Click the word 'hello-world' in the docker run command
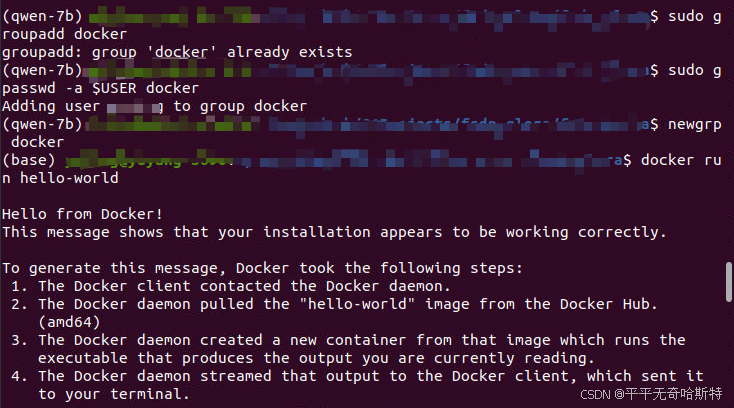Screen dimensions: 734x408 [69, 178]
